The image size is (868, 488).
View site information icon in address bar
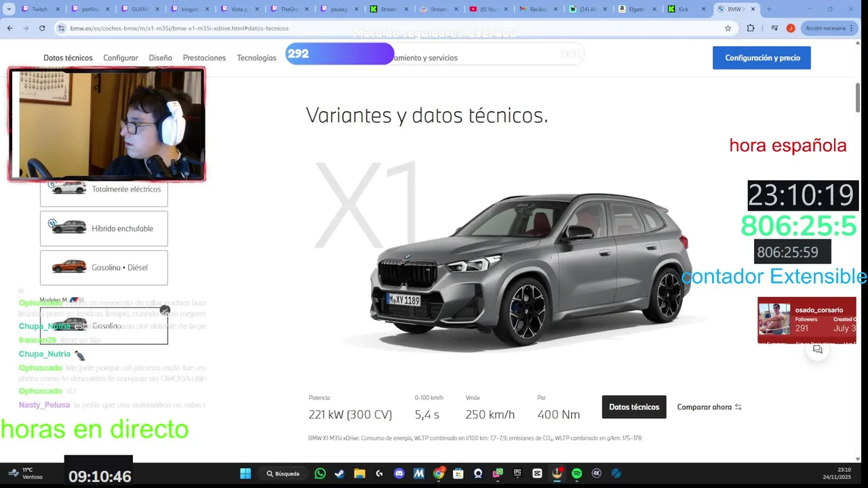pyautogui.click(x=62, y=28)
